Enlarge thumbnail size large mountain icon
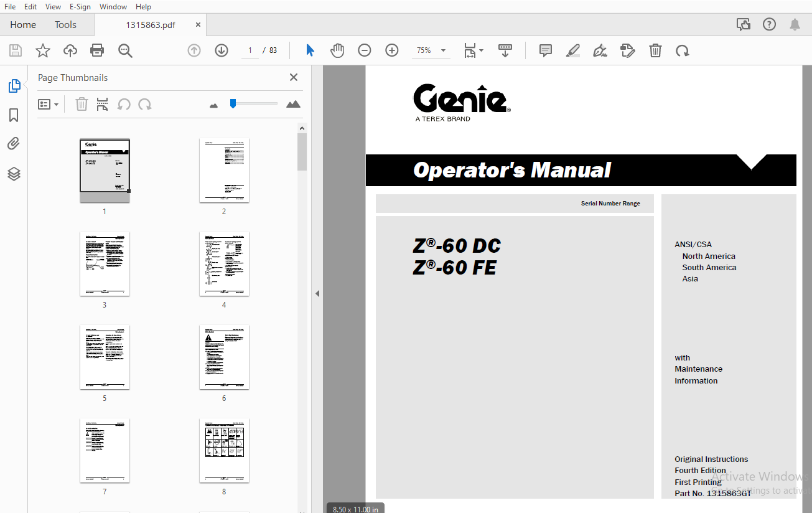Screen dimensions: 812x513 click(x=293, y=104)
